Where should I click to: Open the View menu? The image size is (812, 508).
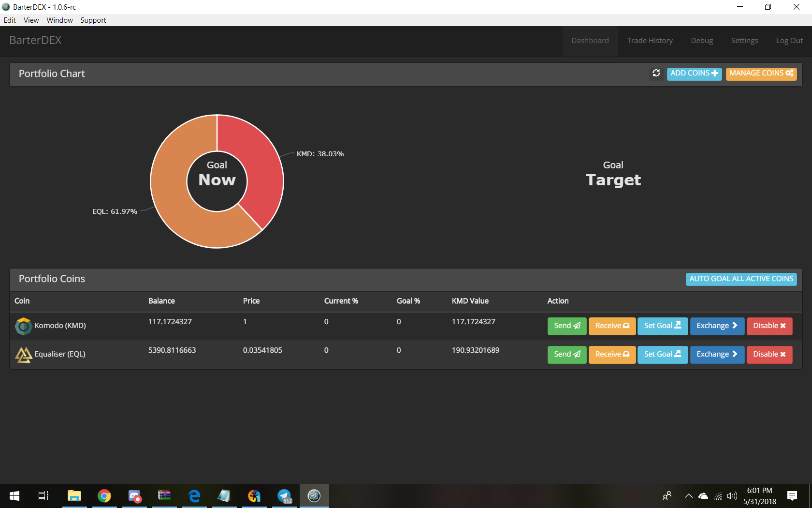[x=31, y=20]
